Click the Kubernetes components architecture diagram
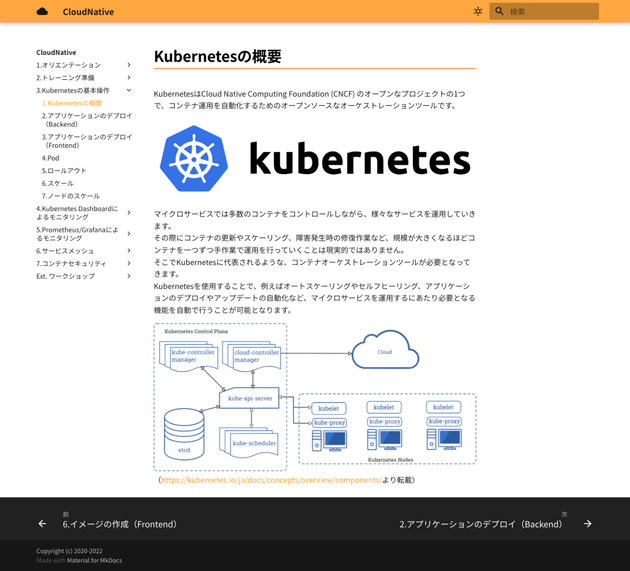The image size is (630, 571). point(315,397)
